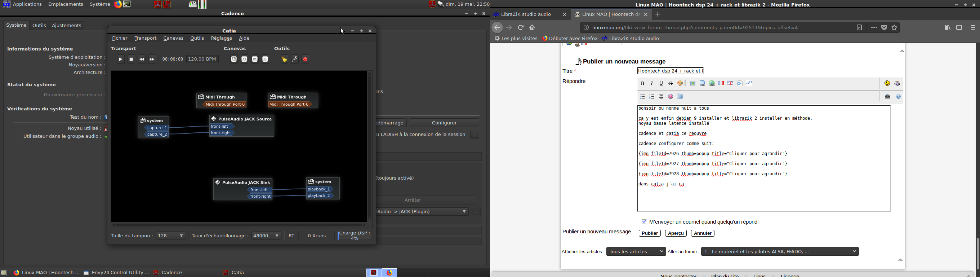The image size is (980, 277).
Task: Click the 'publier' button to post message
Action: pyautogui.click(x=650, y=233)
